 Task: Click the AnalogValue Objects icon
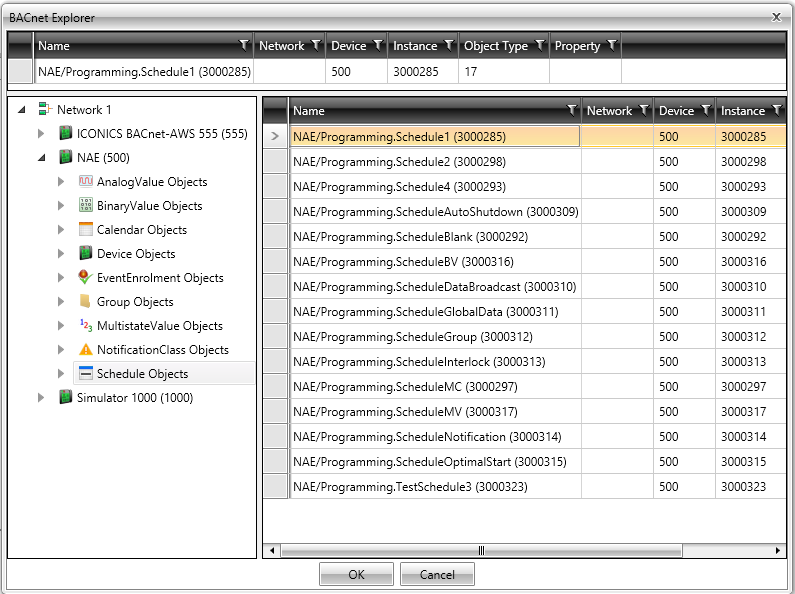tap(86, 182)
